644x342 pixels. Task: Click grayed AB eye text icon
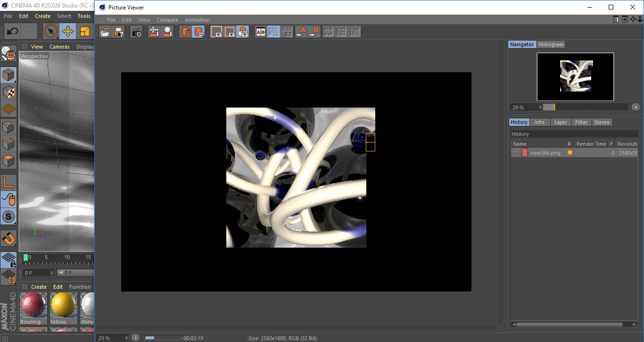pyautogui.click(x=287, y=32)
